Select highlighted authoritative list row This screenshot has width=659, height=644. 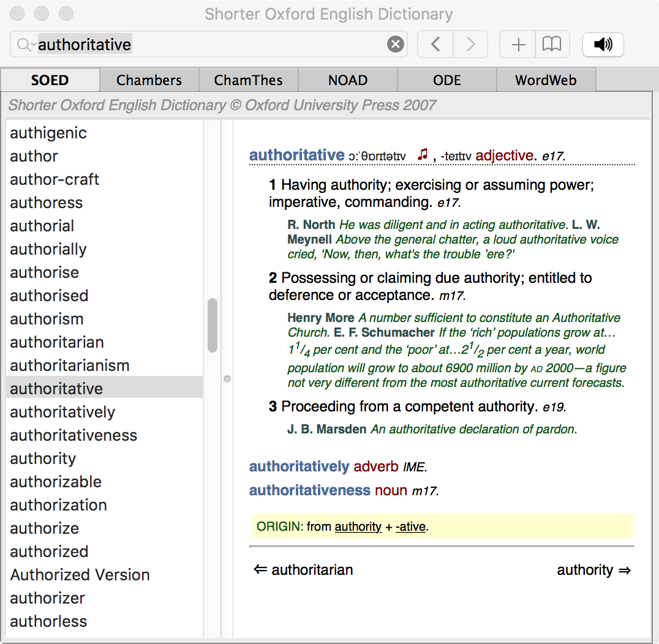[104, 387]
